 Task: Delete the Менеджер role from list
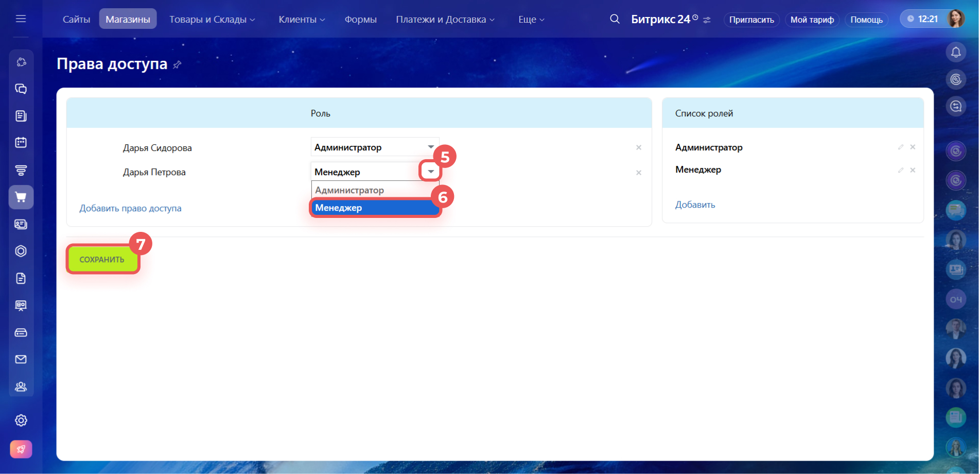point(913,170)
